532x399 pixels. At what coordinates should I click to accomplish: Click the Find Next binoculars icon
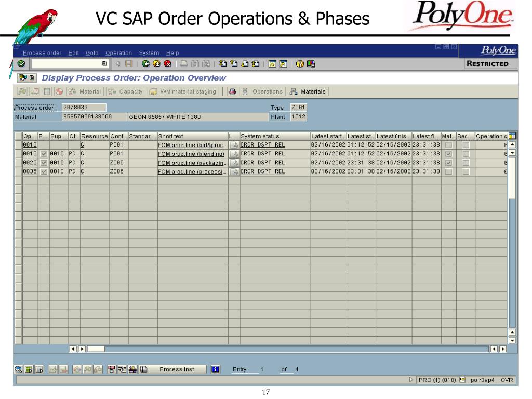(206, 63)
